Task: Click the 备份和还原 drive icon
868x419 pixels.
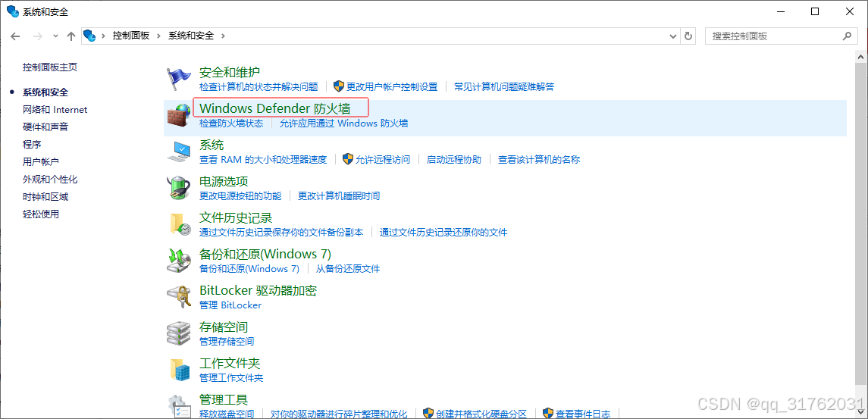Action: pos(179,261)
